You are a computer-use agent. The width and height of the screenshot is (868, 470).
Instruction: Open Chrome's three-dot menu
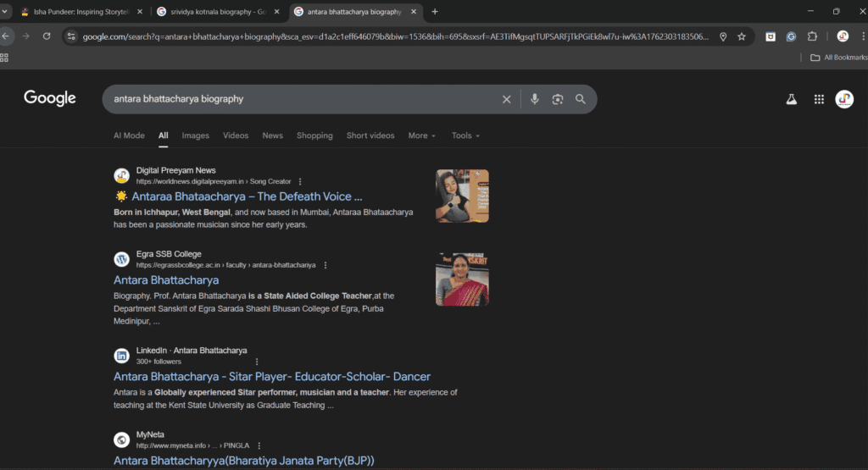pos(863,36)
